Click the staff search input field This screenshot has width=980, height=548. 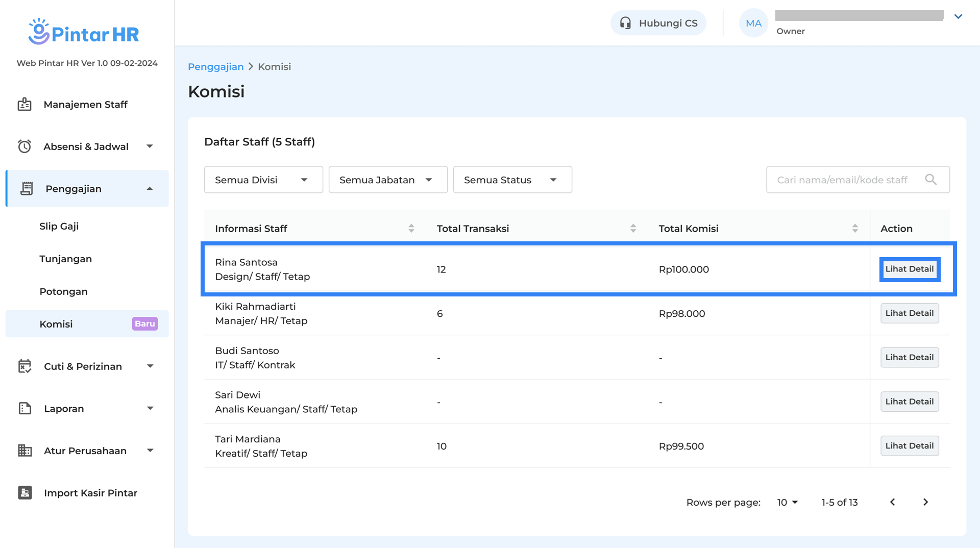pos(842,180)
